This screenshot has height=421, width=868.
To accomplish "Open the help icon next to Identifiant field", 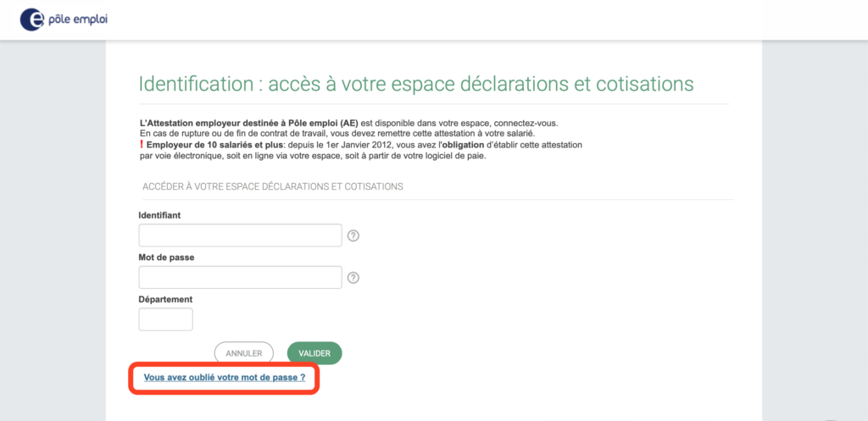I will [353, 235].
